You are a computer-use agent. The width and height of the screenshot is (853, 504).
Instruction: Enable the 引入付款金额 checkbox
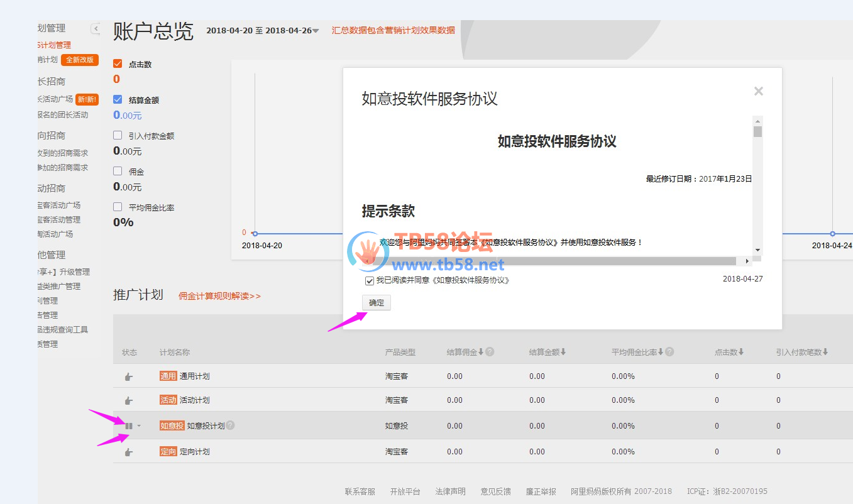tap(118, 135)
